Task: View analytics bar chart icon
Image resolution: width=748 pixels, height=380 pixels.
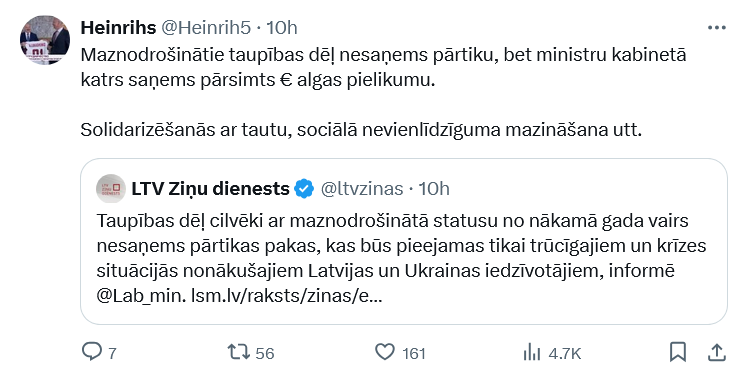Action: point(532,352)
